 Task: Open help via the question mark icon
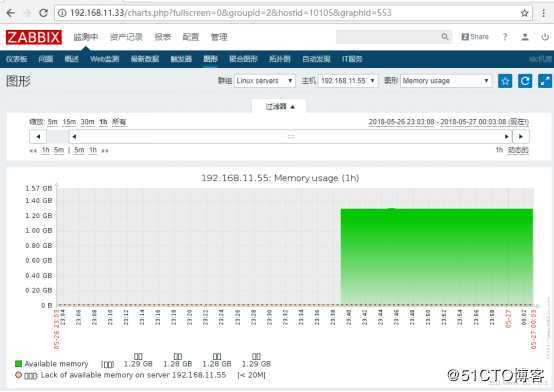tap(505, 37)
